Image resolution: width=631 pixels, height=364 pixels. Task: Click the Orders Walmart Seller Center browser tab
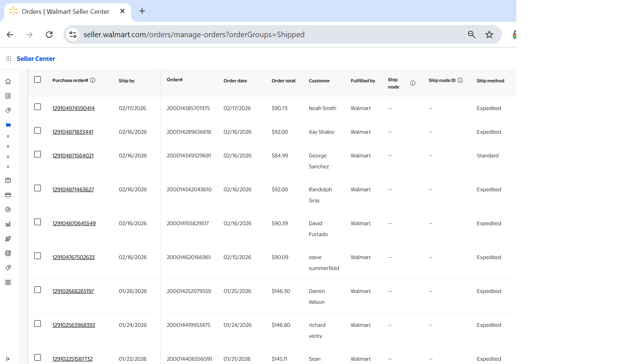tap(66, 12)
